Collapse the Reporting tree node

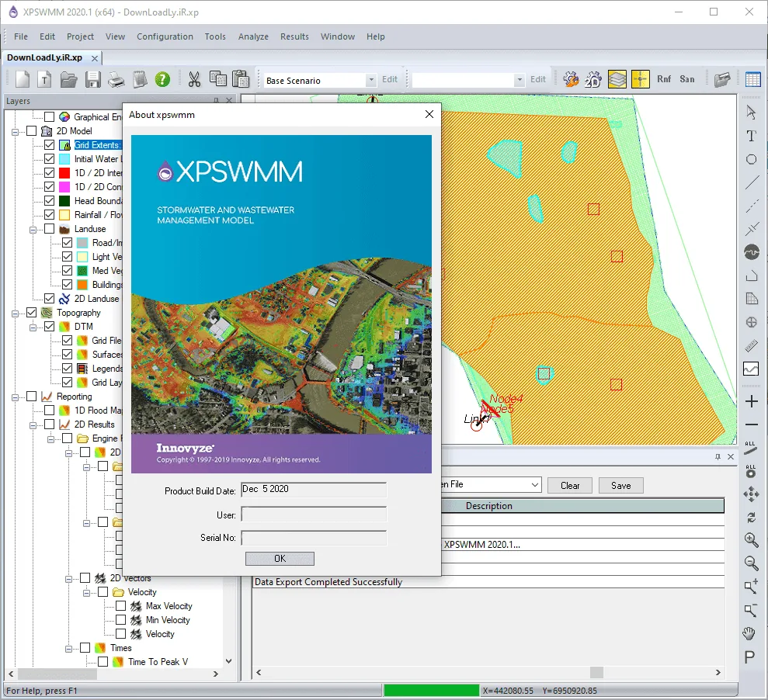(x=16, y=397)
